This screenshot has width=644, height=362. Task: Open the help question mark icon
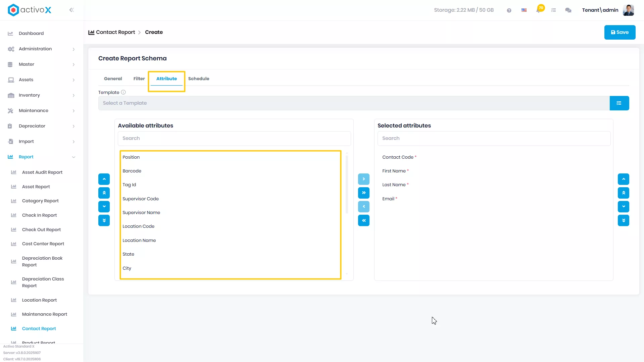coord(509,10)
